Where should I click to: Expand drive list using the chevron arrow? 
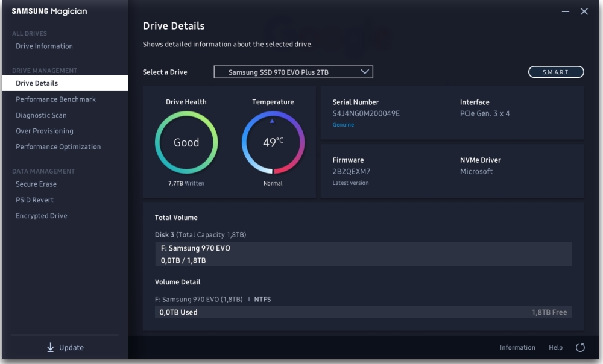tap(364, 72)
